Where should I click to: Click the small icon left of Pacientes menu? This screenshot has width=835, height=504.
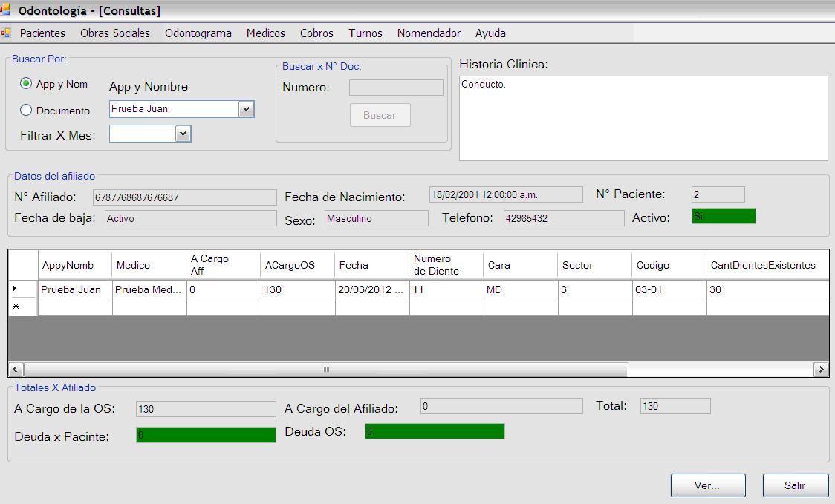[x=6, y=33]
